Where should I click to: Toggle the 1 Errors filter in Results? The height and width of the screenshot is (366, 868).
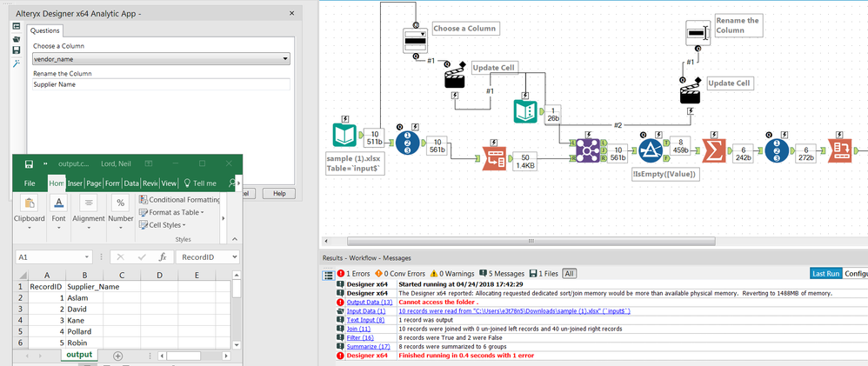click(353, 274)
